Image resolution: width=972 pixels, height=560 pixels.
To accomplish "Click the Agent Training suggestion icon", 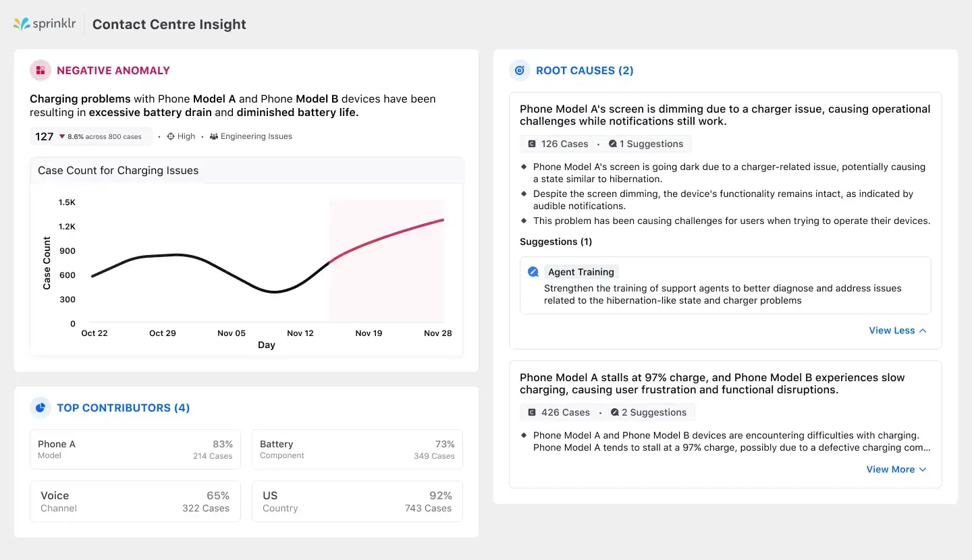I will pyautogui.click(x=533, y=271).
